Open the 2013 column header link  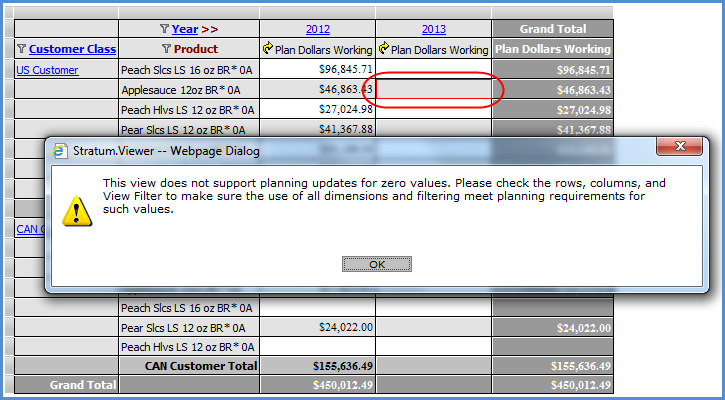click(x=433, y=30)
